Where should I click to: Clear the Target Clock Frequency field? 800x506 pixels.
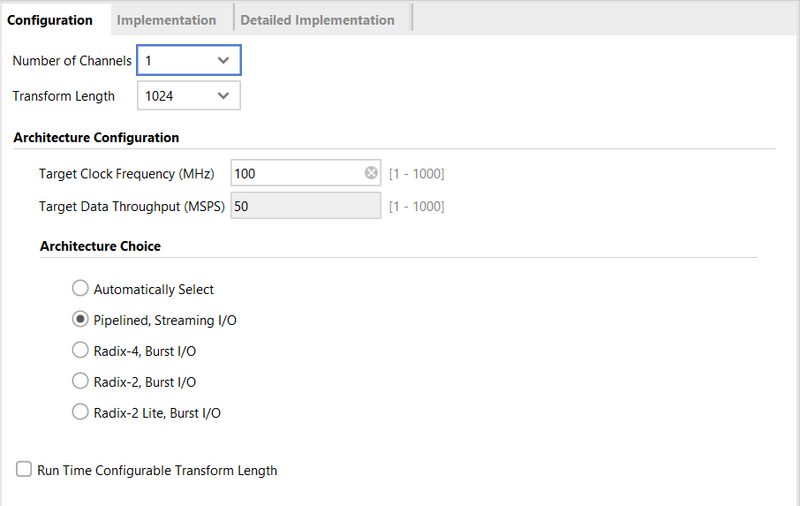click(371, 173)
